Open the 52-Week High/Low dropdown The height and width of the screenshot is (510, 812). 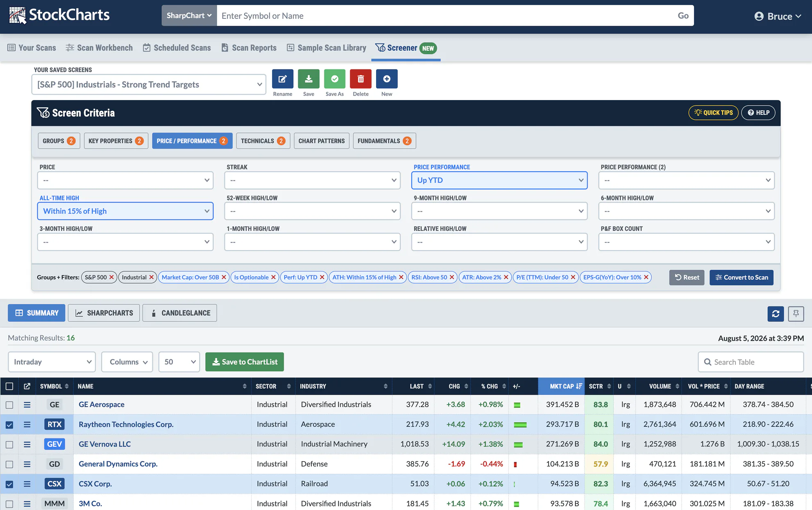pos(312,211)
